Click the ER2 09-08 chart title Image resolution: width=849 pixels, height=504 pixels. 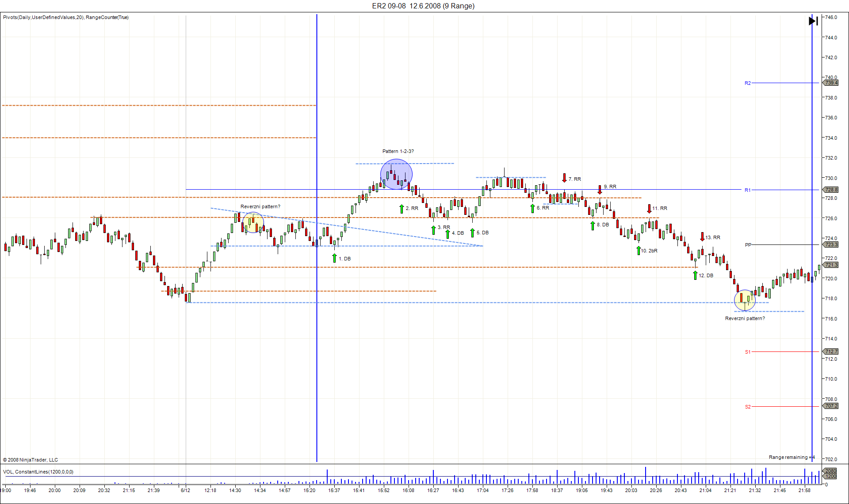point(423,6)
